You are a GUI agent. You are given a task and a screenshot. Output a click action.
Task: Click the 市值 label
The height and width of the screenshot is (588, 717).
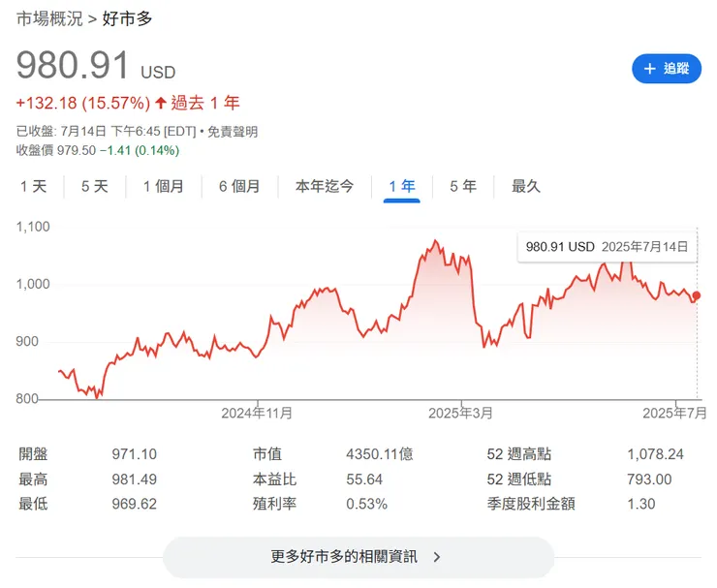coord(267,454)
